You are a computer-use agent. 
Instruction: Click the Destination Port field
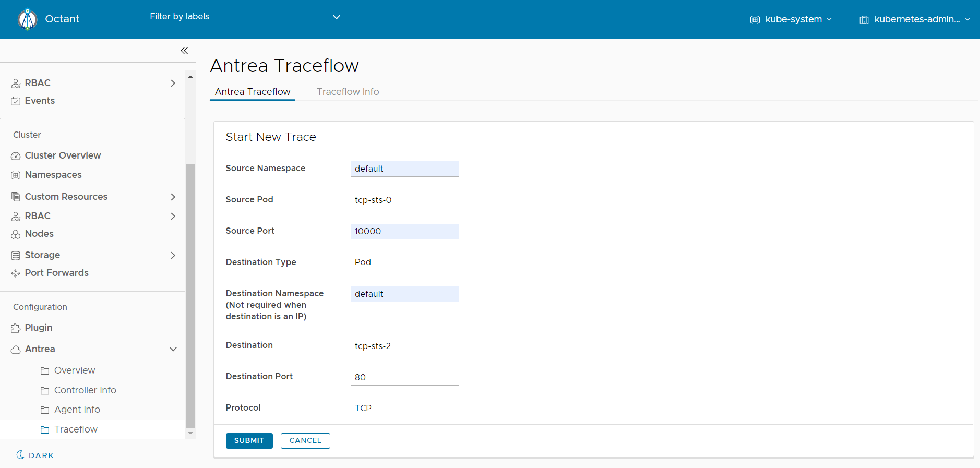click(x=405, y=378)
